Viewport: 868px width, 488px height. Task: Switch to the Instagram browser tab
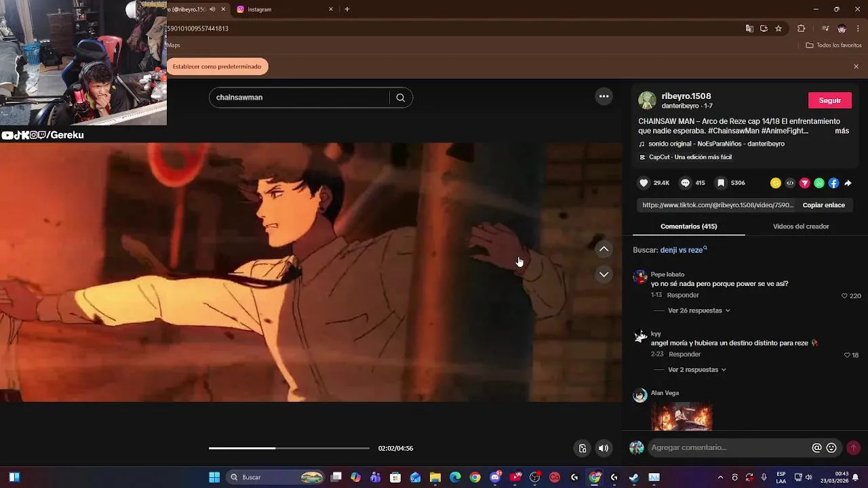pyautogui.click(x=281, y=9)
